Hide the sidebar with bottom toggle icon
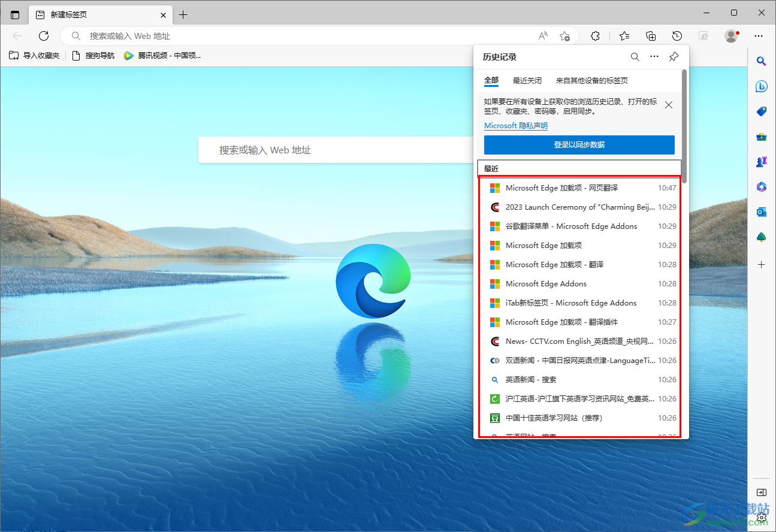This screenshot has height=532, width=776. [x=762, y=492]
